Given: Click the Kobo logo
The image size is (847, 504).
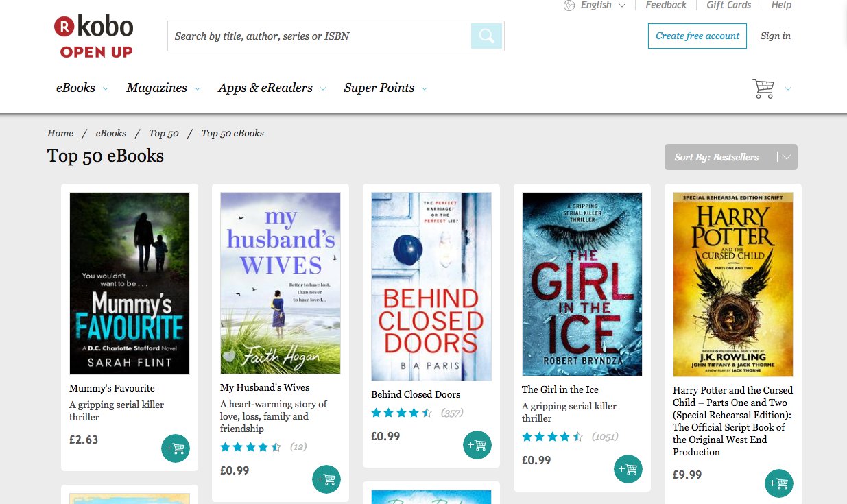Looking at the screenshot, I should 94,36.
